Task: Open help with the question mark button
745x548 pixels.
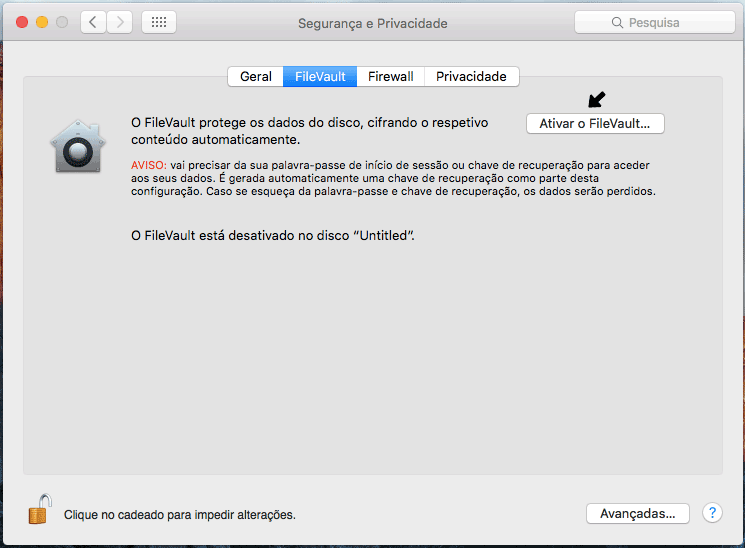Action: pos(712,513)
